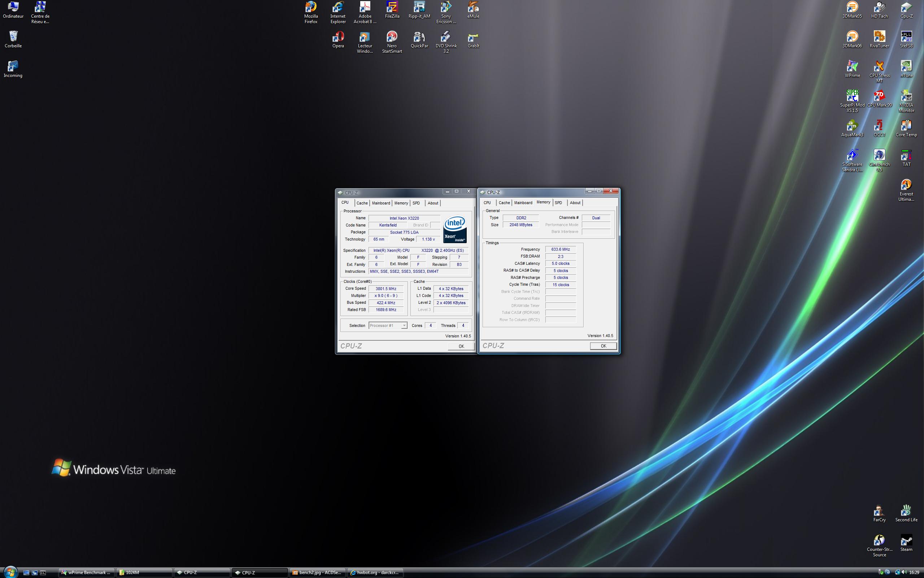This screenshot has height=578, width=924.
Task: Click the SuperPi Mod XS 1.5 icon
Action: pyautogui.click(x=852, y=101)
